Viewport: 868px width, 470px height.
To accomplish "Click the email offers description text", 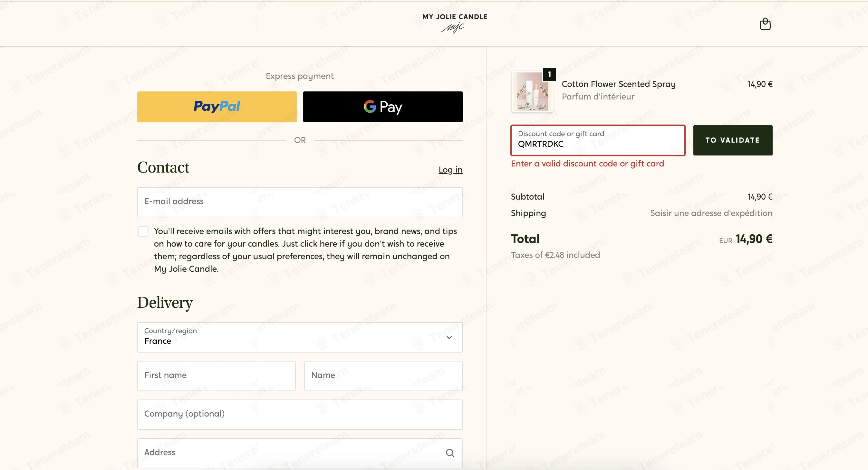I will [305, 250].
